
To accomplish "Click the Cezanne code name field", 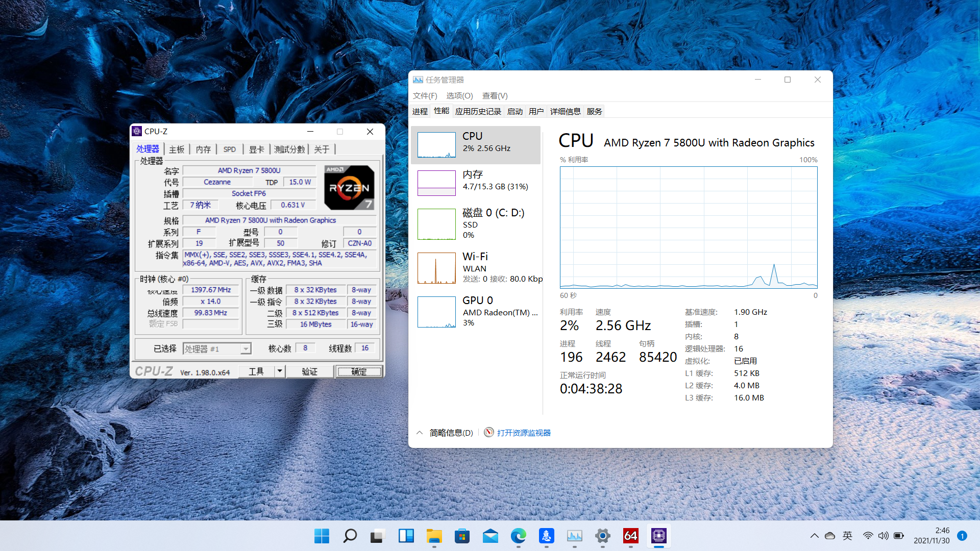I will (217, 182).
